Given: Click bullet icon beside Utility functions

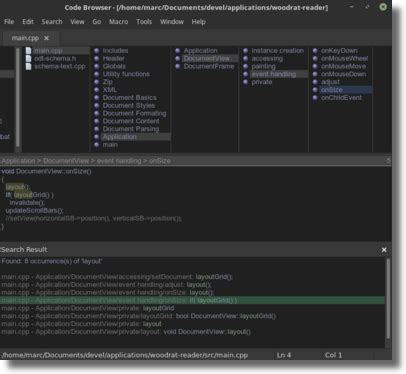Looking at the screenshot, I should tap(97, 74).
